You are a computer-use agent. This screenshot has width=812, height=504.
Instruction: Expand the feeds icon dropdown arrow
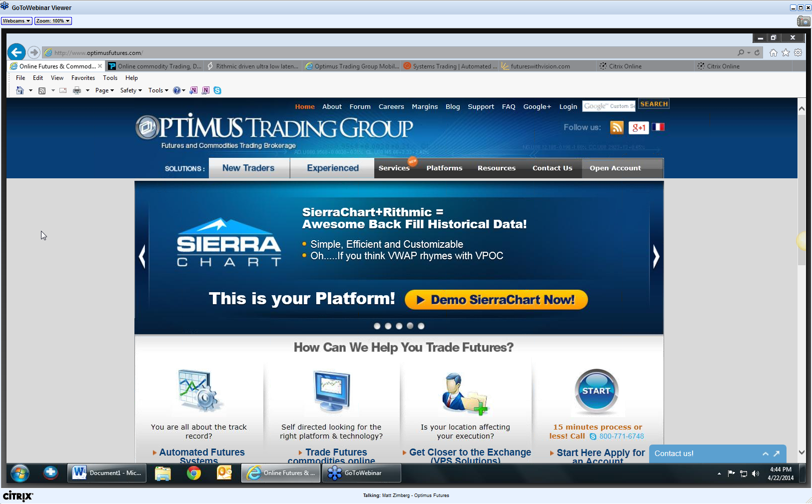pos(53,90)
